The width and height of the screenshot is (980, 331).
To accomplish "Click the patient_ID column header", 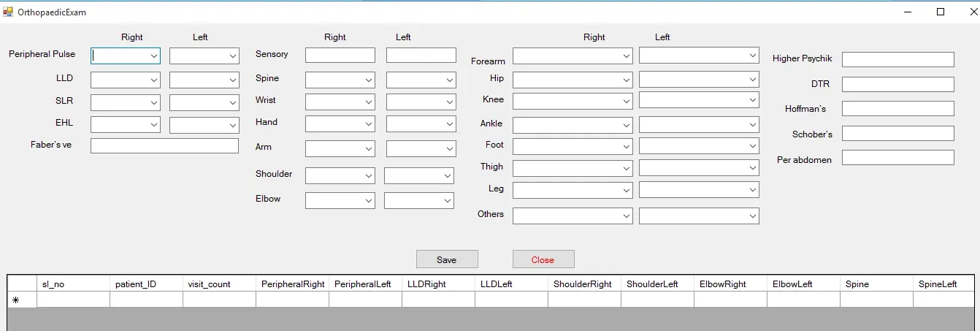I will (146, 284).
